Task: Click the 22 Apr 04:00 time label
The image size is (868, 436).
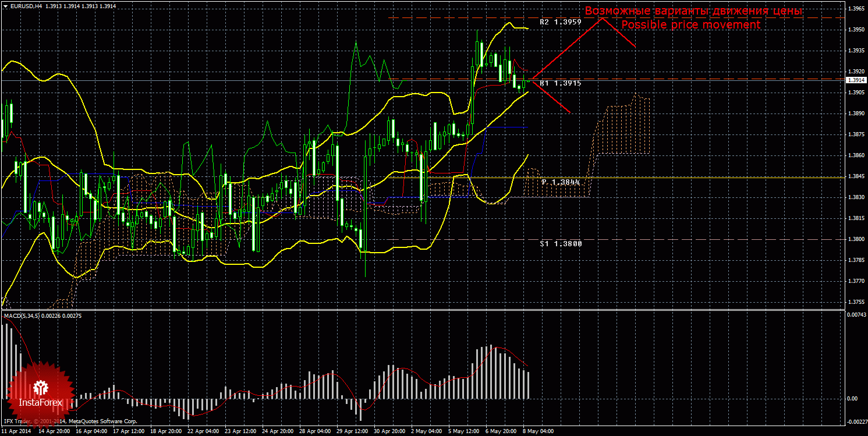Action: [203, 432]
